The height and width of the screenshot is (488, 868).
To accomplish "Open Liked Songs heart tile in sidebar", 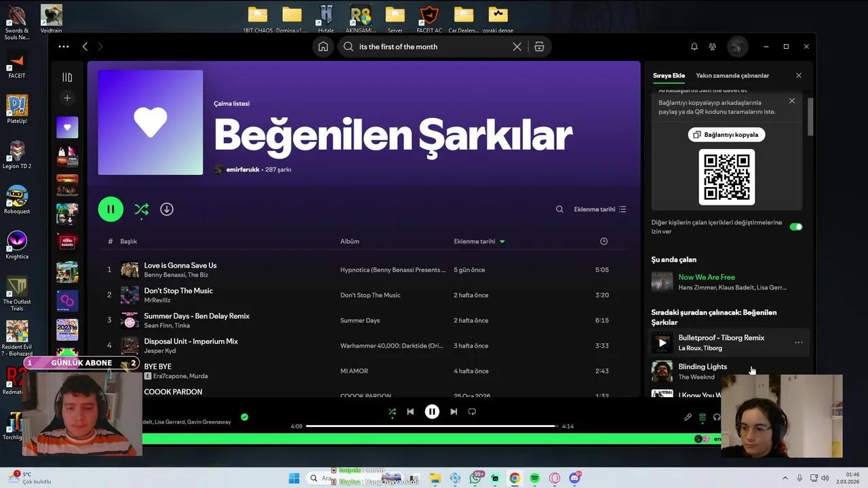I will (x=67, y=127).
